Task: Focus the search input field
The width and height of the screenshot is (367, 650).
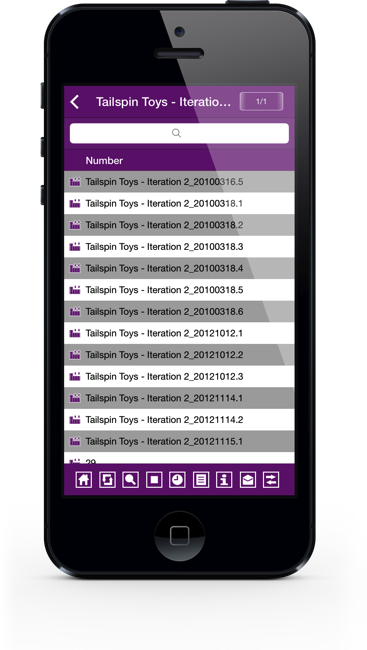Action: [179, 133]
